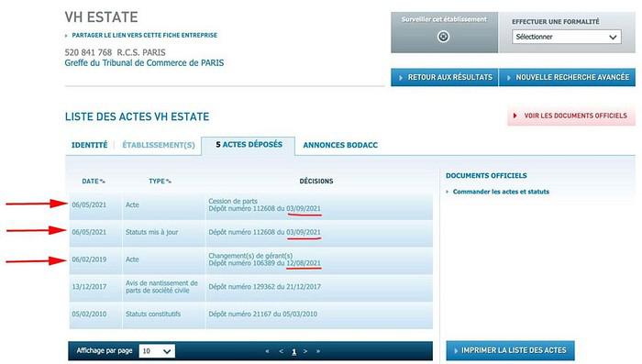Viewport: 642px width, 364px height.
Task: Click Commander les actes et statuts link
Action: click(501, 192)
